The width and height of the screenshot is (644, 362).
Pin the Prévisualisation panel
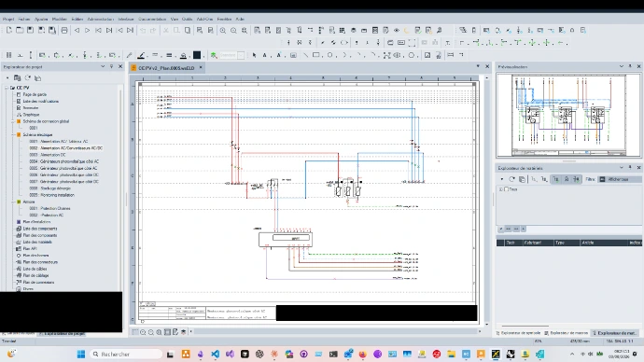coord(630,66)
